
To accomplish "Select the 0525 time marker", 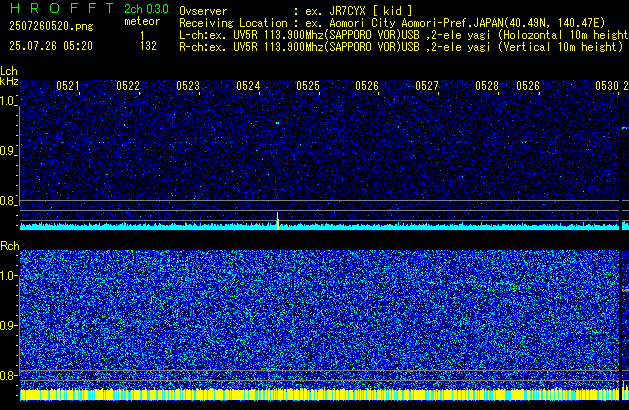I will 308,86.
